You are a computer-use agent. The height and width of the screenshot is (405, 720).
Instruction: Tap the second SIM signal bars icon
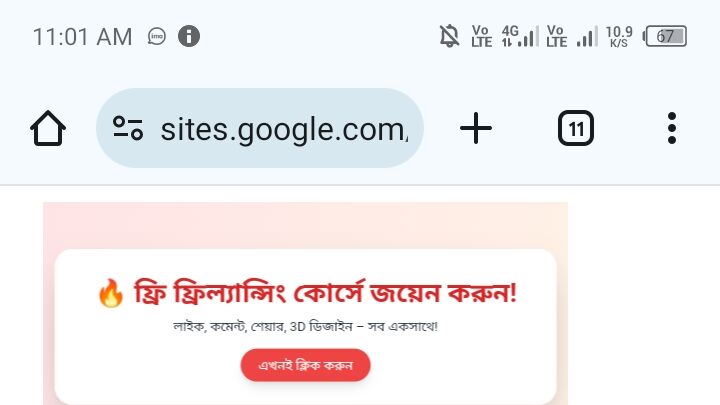tap(587, 36)
